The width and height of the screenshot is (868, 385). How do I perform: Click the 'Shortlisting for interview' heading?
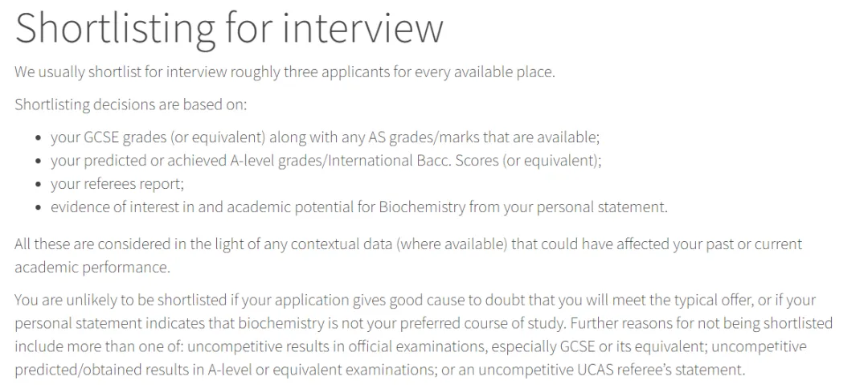[x=229, y=28]
